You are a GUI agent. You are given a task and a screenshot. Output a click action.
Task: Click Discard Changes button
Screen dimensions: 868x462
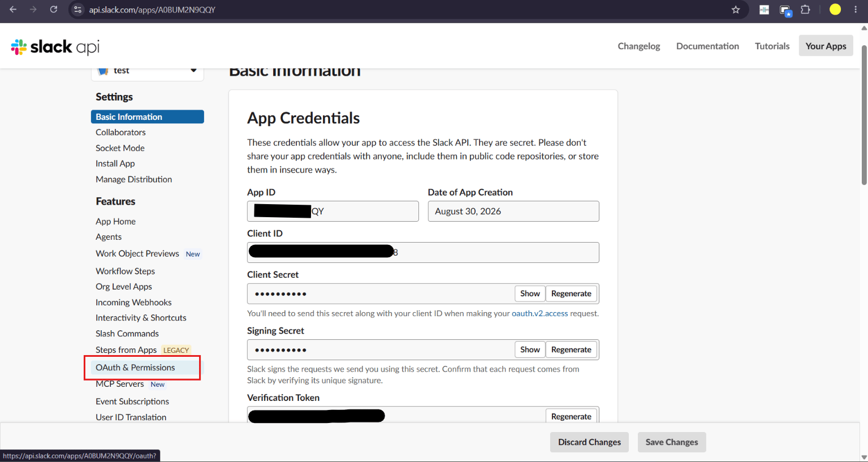point(589,442)
